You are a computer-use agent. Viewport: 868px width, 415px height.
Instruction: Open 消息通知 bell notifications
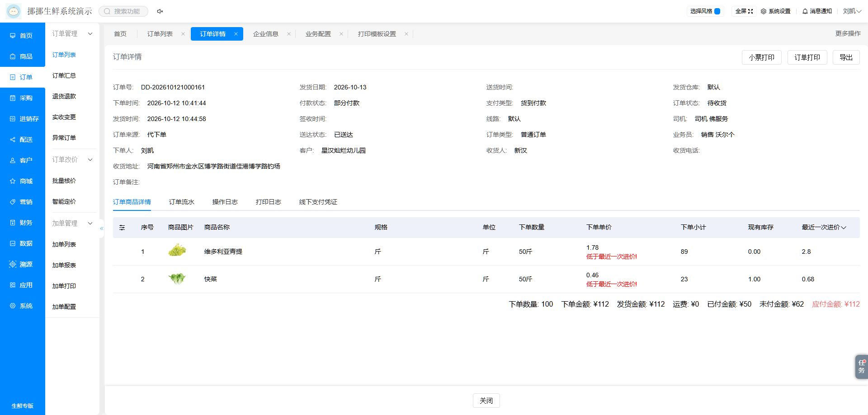coord(817,11)
